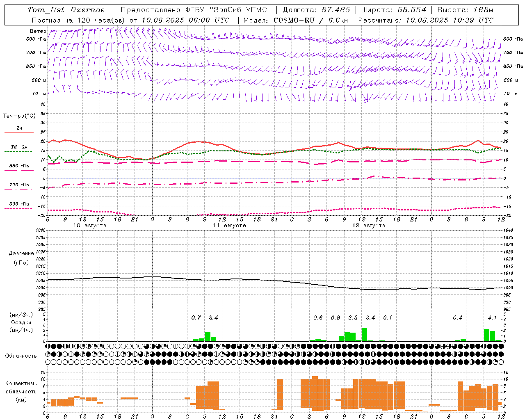This screenshot has height=420, width=525.
Task: Click the precipitation total 0.7
Action: (196, 318)
